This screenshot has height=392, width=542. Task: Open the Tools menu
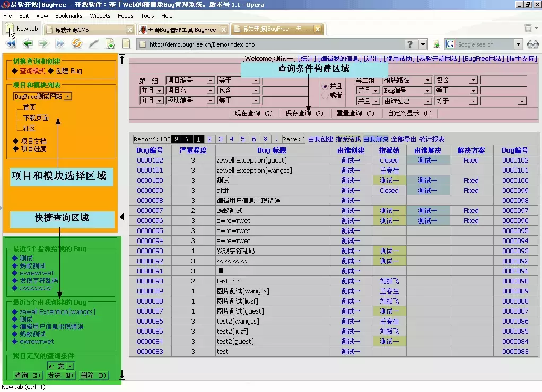click(x=147, y=16)
